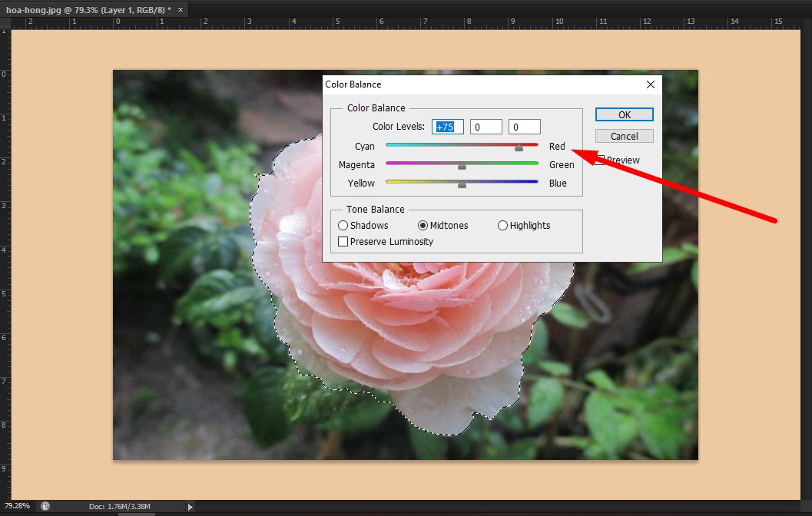Click the Adobe Drive status icon near zoom percentage
812x516 pixels.
tap(45, 506)
